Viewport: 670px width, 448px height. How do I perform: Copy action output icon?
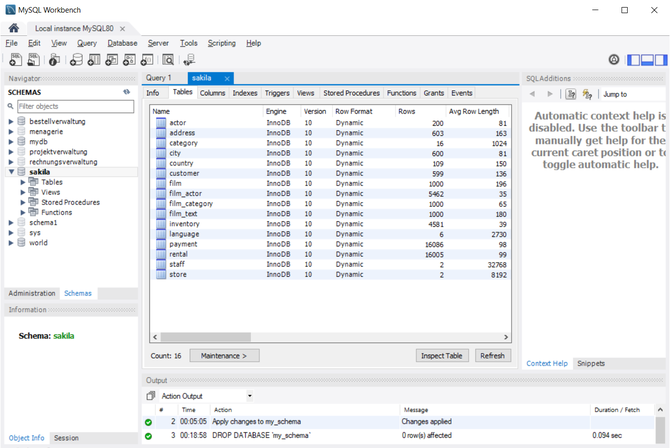click(150, 396)
